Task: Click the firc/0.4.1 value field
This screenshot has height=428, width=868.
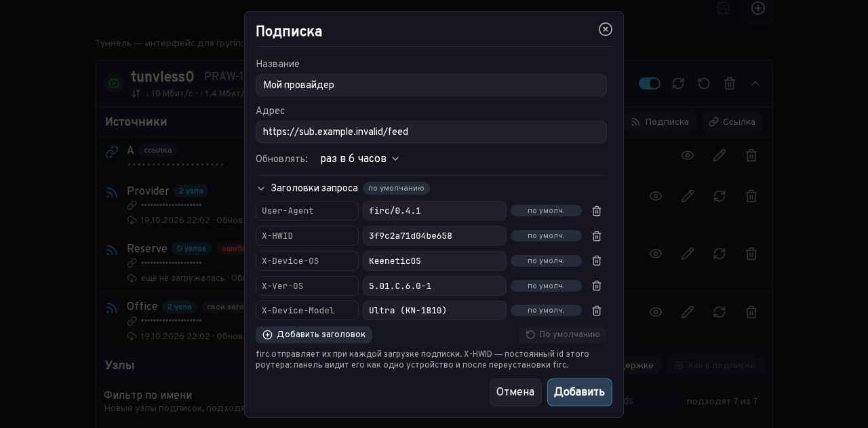Action: [435, 211]
